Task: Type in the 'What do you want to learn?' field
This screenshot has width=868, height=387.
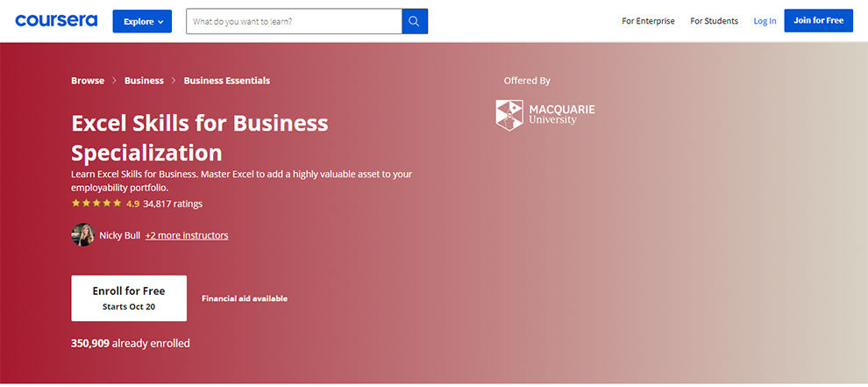Action: pyautogui.click(x=294, y=21)
